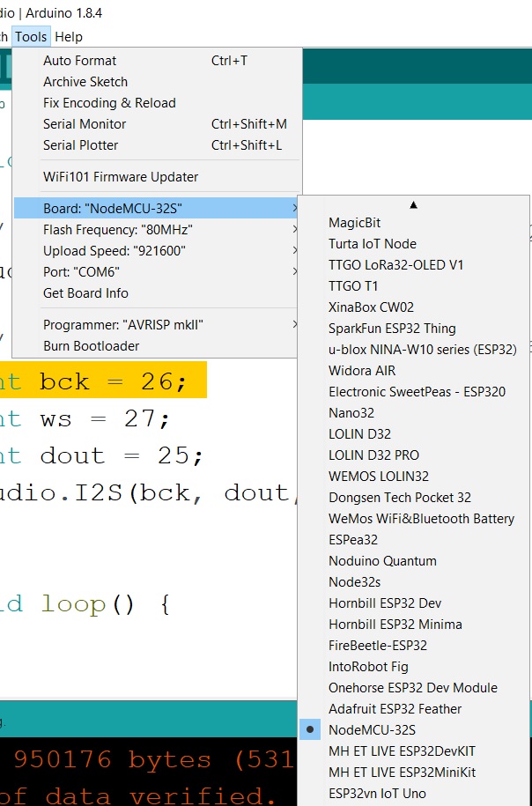The image size is (532, 806).
Task: Click the highlighted bck = 26 code line
Action: click(x=103, y=380)
